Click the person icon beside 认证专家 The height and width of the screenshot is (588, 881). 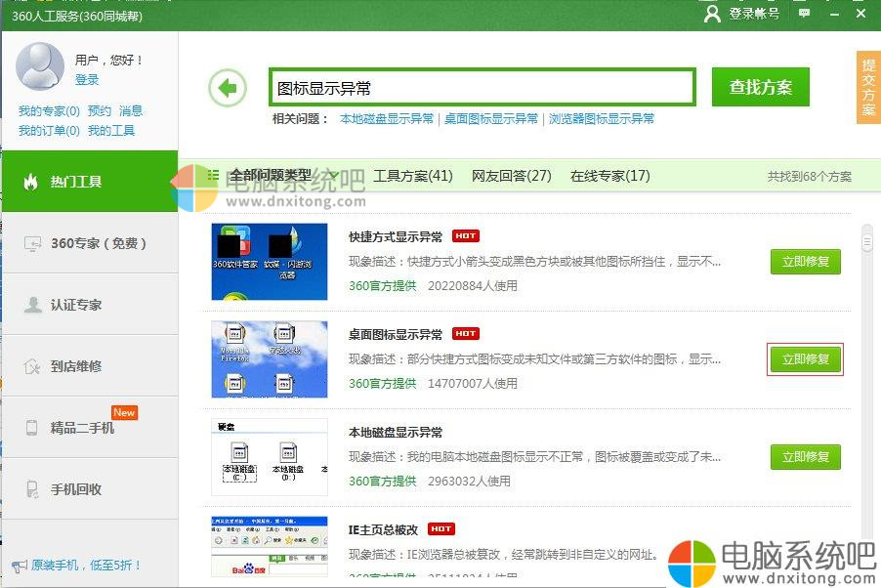tap(32, 305)
